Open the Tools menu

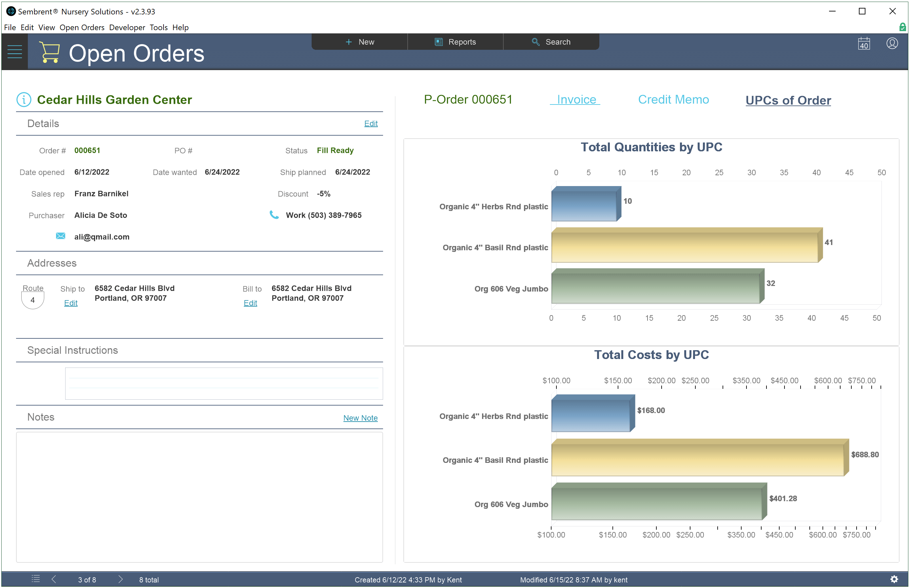click(x=159, y=28)
